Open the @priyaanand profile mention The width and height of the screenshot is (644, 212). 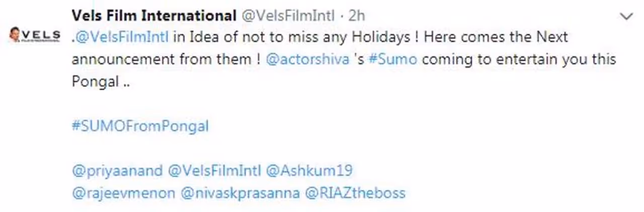[x=117, y=171]
